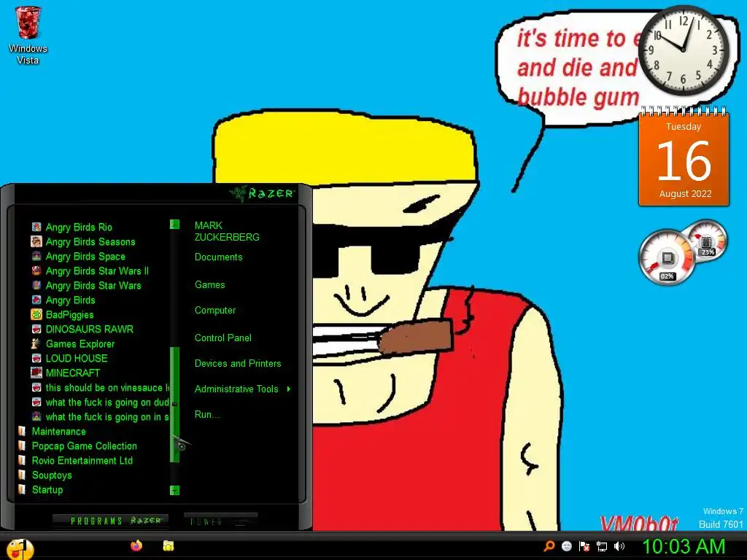Image resolution: width=747 pixels, height=560 pixels.
Task: Expand the Rovio Entertainment Ltd folder
Action: [75, 461]
